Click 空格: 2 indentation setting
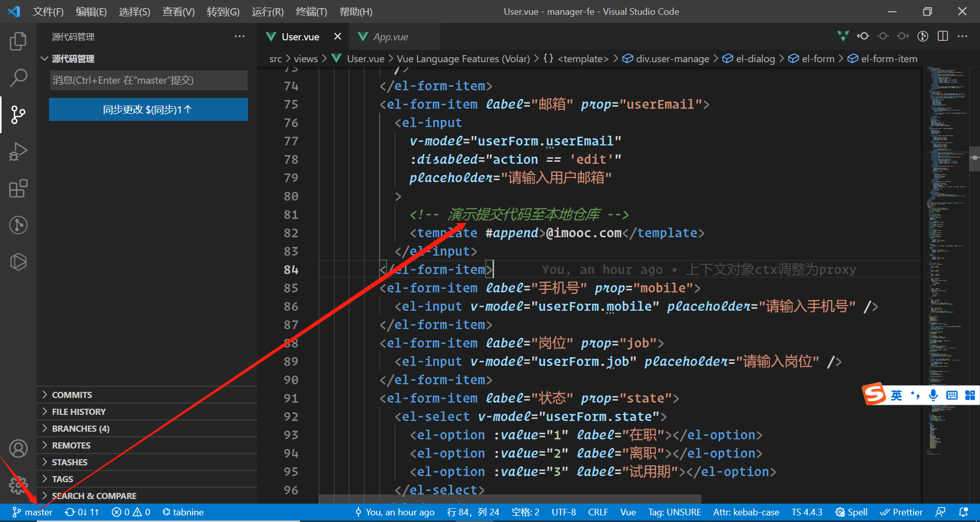This screenshot has width=980, height=522. (x=525, y=512)
